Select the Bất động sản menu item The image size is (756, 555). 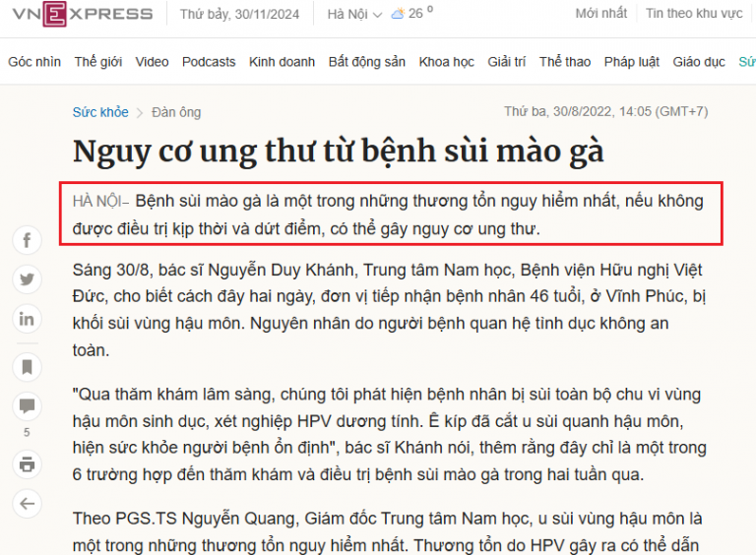[366, 62]
